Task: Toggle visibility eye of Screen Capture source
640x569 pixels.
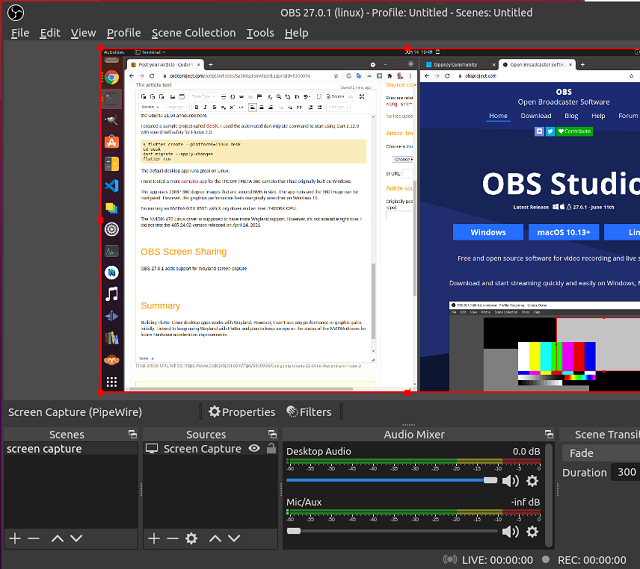Action: (254, 449)
